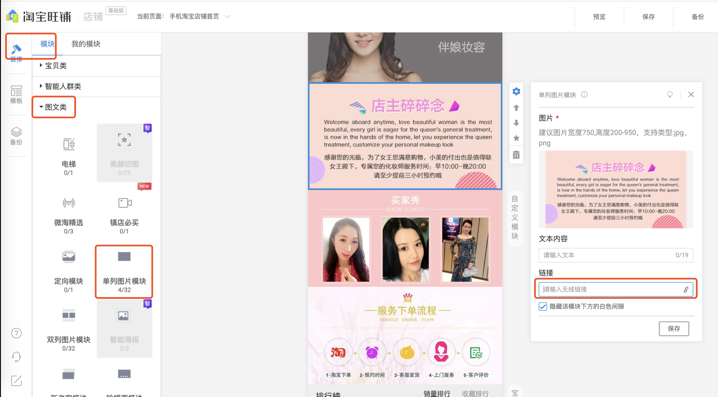Image resolution: width=718 pixels, height=397 pixels.
Task: Click the link picker icon in 链接 field
Action: point(686,289)
